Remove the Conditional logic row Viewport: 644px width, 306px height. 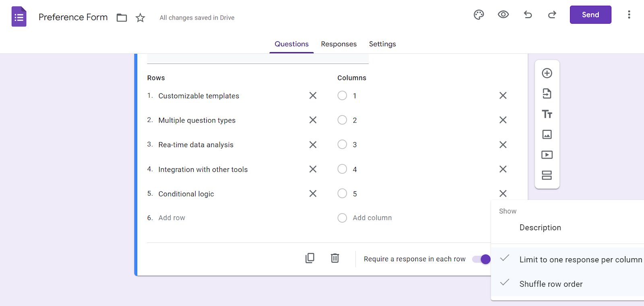pos(313,194)
